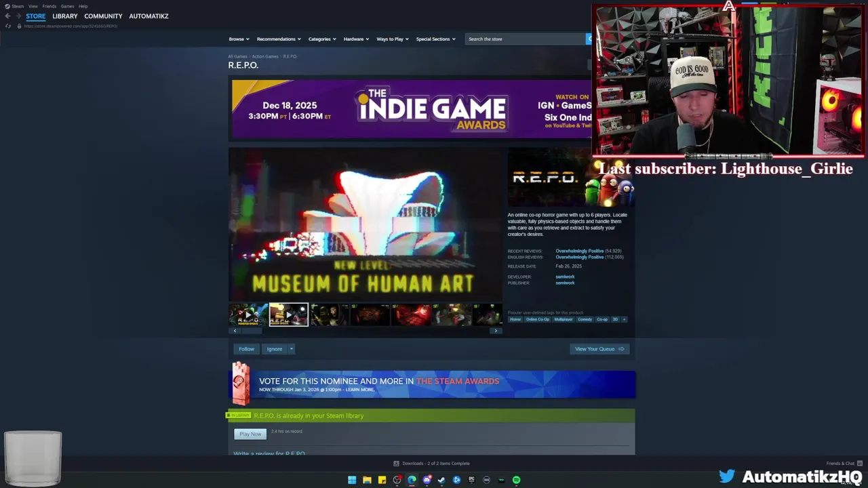This screenshot has width=868, height=488.
Task: Click the main Museum of Human Art video
Action: [x=366, y=224]
